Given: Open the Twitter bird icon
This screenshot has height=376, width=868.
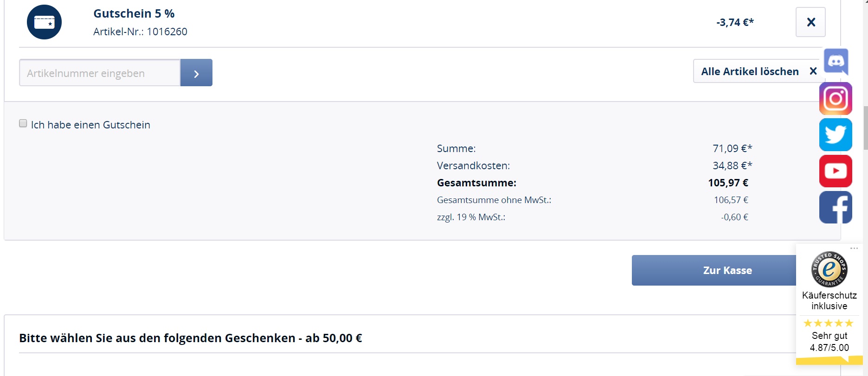Looking at the screenshot, I should pos(836,134).
